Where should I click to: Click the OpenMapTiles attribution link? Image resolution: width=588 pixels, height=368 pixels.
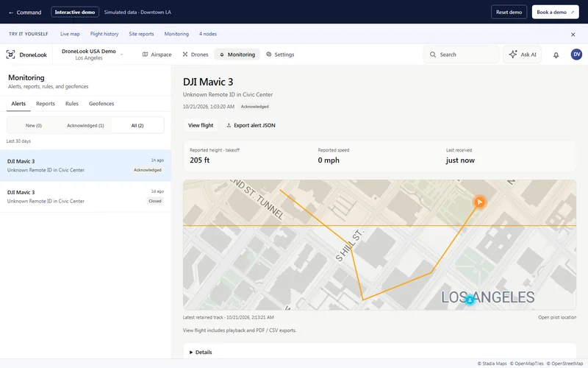click(x=526, y=364)
